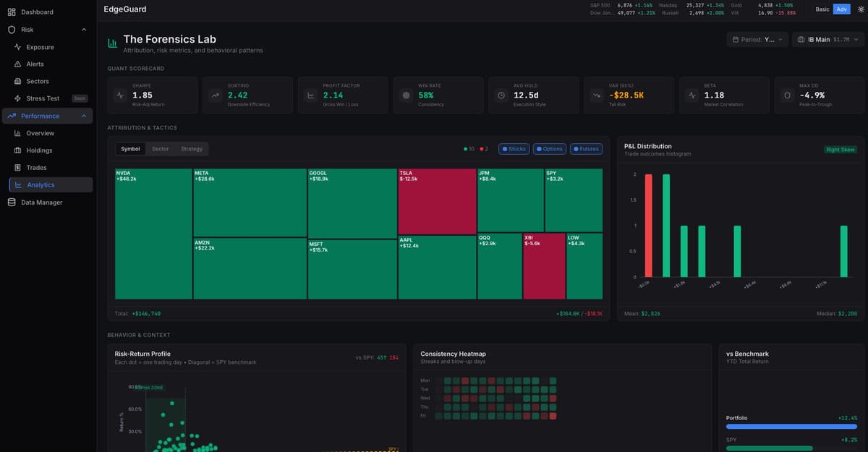Open the Period dropdown
868x452 pixels.
click(x=757, y=40)
